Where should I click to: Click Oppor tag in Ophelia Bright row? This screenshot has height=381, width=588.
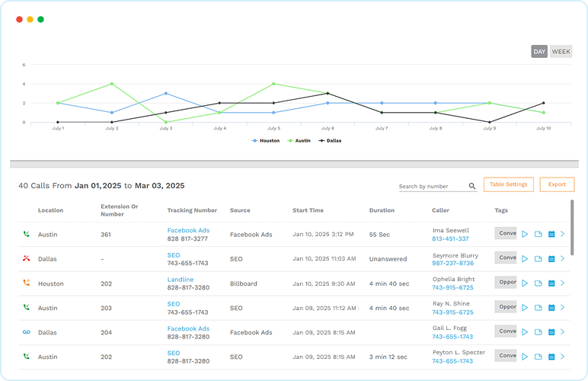pyautogui.click(x=506, y=282)
